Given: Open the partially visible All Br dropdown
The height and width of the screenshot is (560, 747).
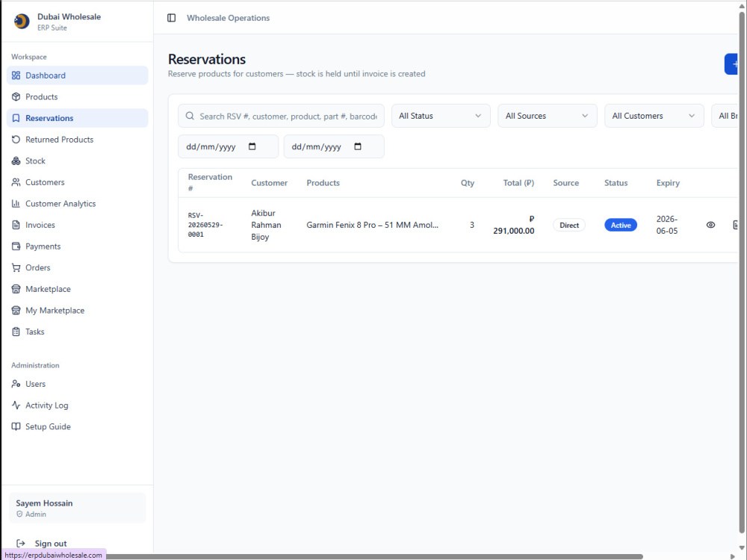Looking at the screenshot, I should click(725, 116).
